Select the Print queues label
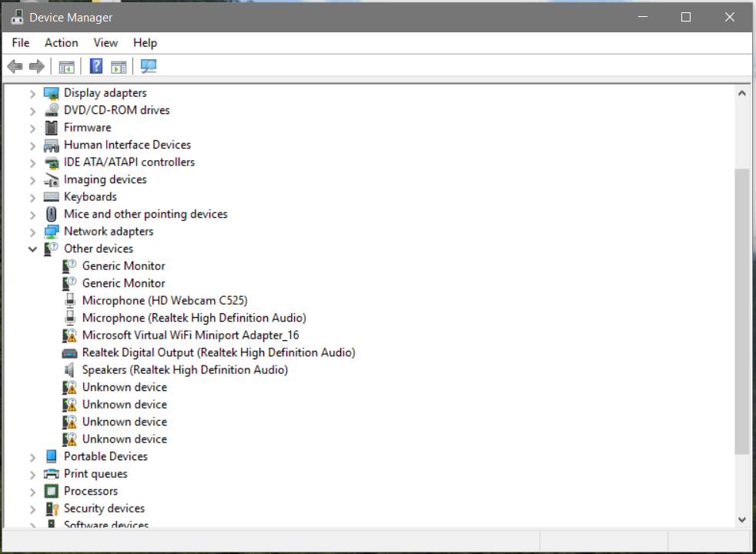The image size is (756, 554). pos(95,474)
